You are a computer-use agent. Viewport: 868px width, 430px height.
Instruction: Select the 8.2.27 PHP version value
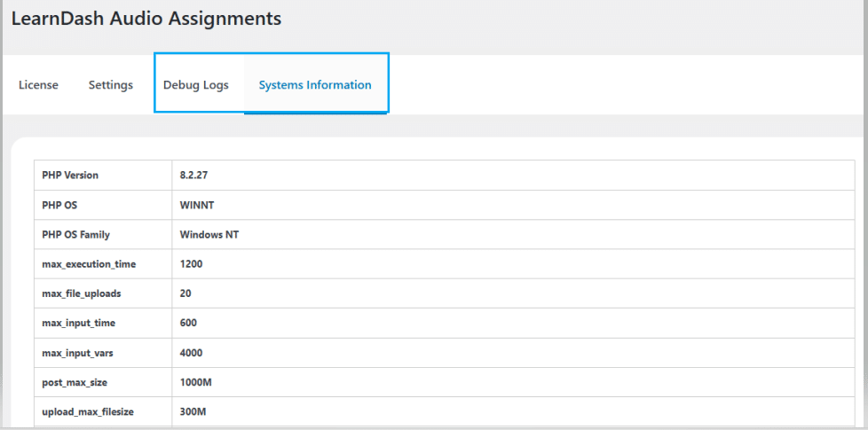coord(193,176)
